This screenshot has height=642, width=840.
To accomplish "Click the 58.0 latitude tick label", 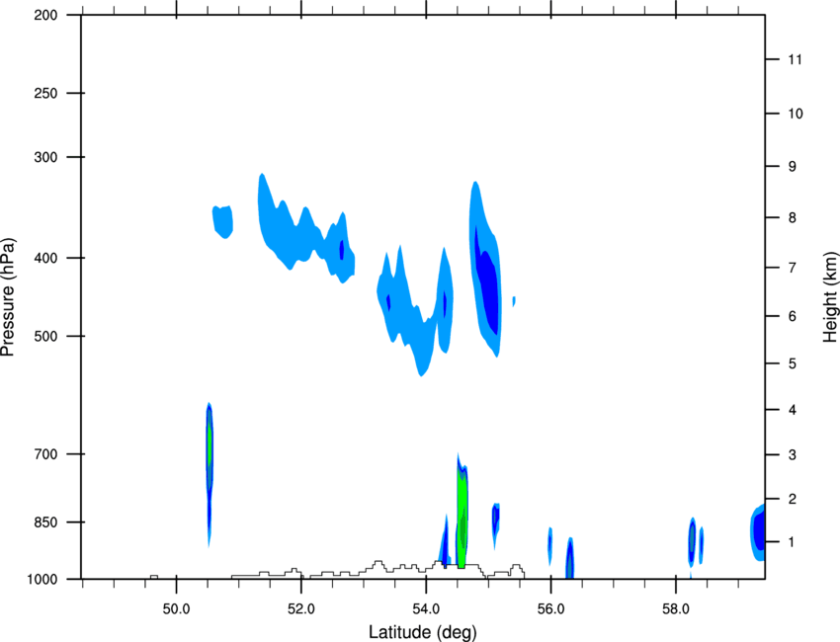I will click(676, 609).
